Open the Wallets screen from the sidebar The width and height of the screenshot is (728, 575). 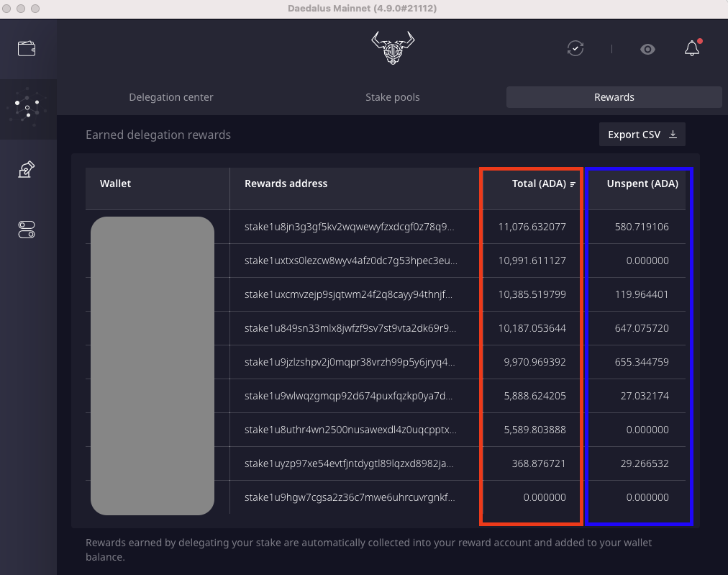tap(27, 47)
